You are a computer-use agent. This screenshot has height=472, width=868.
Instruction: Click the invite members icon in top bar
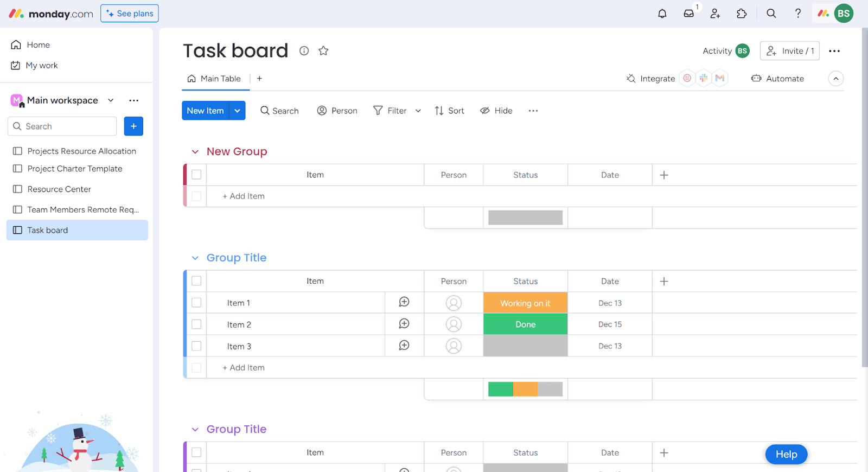[x=716, y=14]
